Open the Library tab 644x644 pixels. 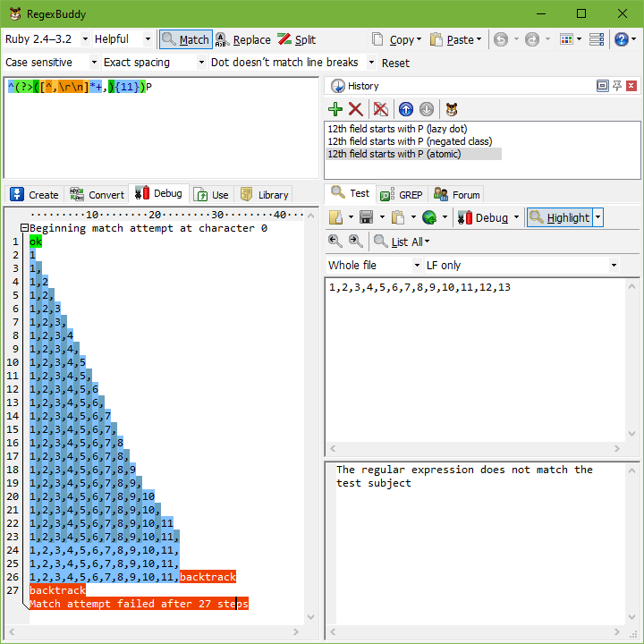(265, 195)
